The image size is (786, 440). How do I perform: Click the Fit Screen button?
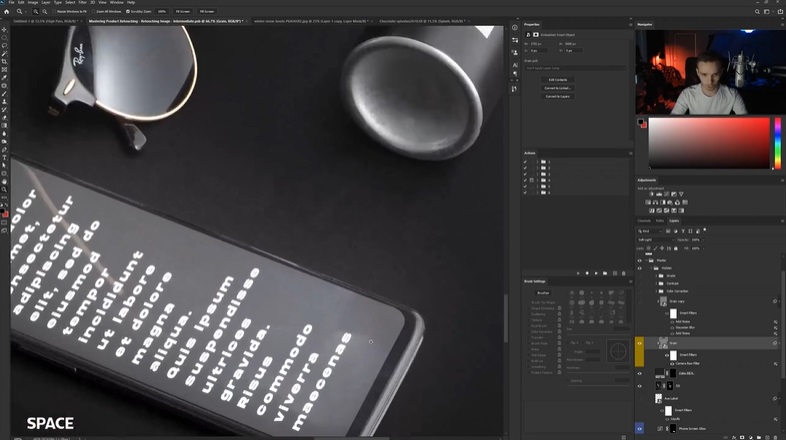click(182, 11)
